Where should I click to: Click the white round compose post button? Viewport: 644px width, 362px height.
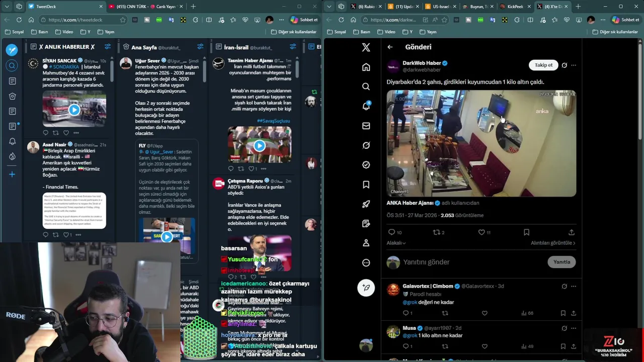pos(366,287)
